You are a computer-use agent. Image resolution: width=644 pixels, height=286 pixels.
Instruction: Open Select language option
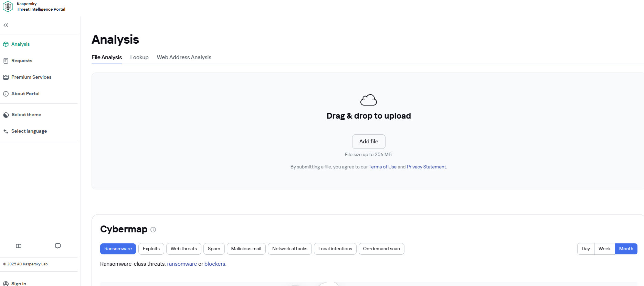click(29, 131)
